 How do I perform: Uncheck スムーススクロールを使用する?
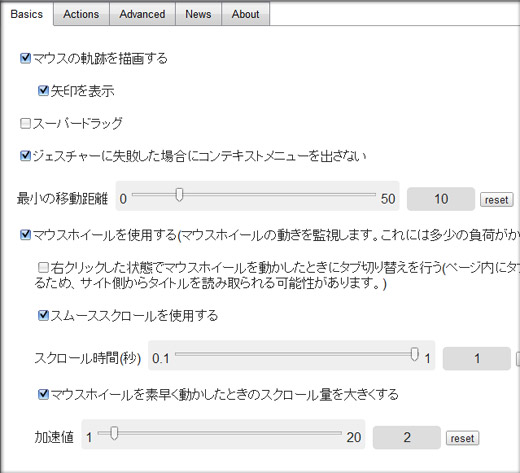pos(43,315)
